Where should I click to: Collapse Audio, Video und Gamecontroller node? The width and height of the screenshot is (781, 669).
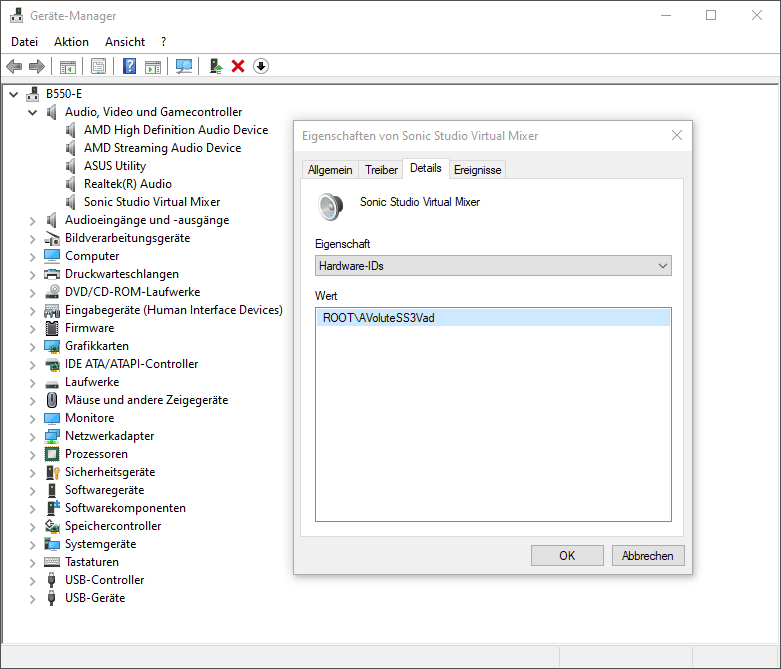point(32,112)
